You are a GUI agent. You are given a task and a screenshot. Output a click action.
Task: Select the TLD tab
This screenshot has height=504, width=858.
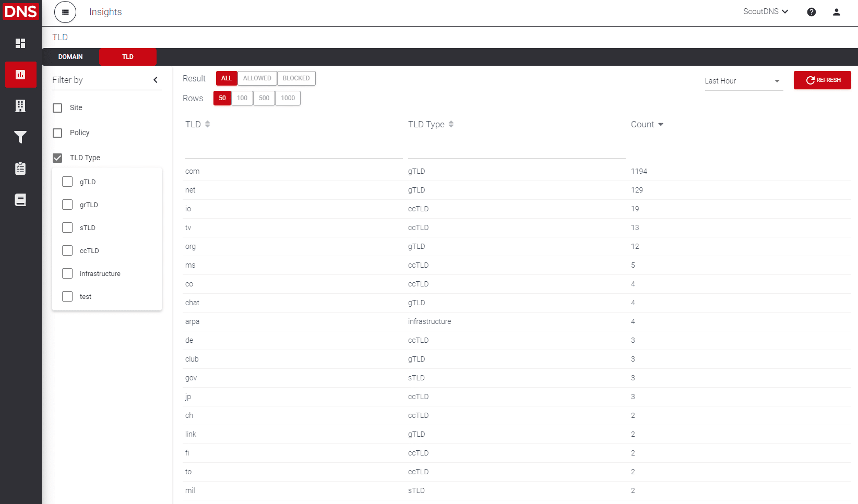tap(128, 57)
